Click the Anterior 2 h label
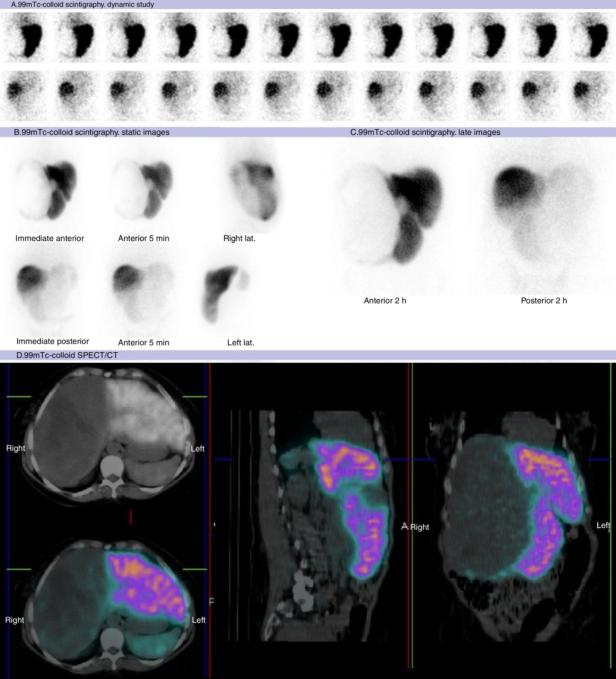Viewport: 616px width, 679px height. (x=385, y=301)
